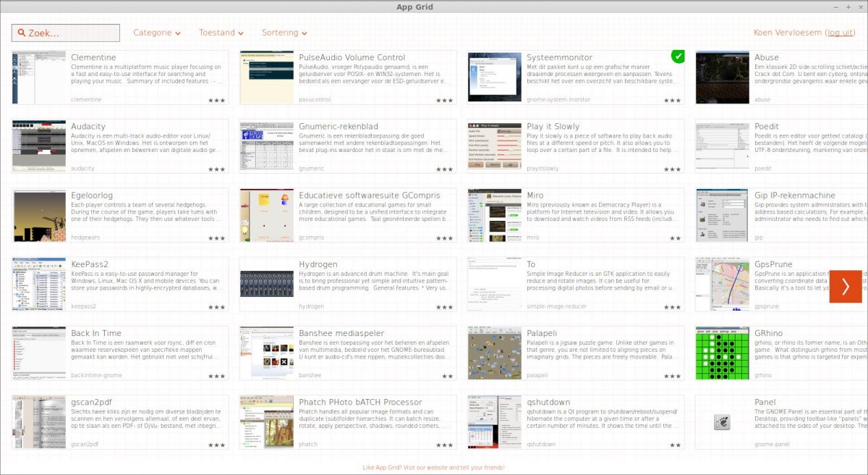Screen dimensions: 868x475
Task: Select the Hedgewars game screenshot
Action: 39,215
